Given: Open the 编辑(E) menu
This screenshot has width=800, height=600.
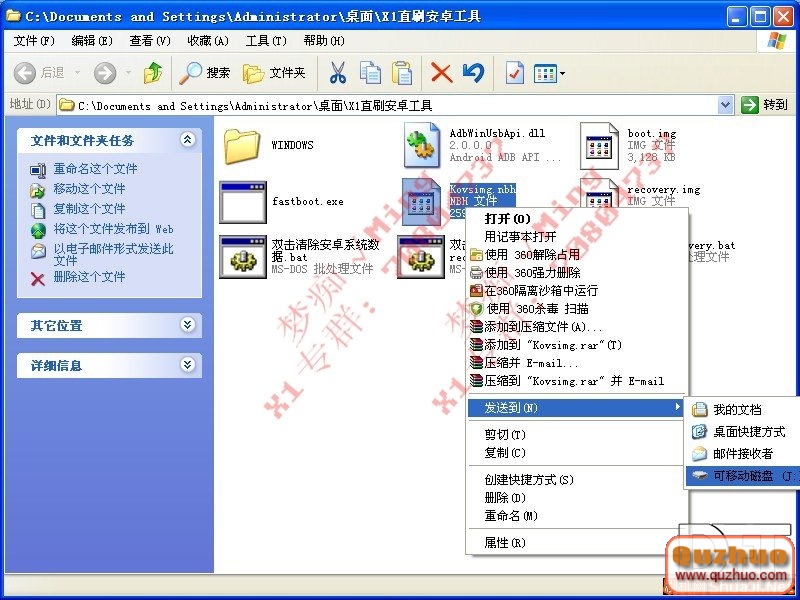Looking at the screenshot, I should pos(92,41).
